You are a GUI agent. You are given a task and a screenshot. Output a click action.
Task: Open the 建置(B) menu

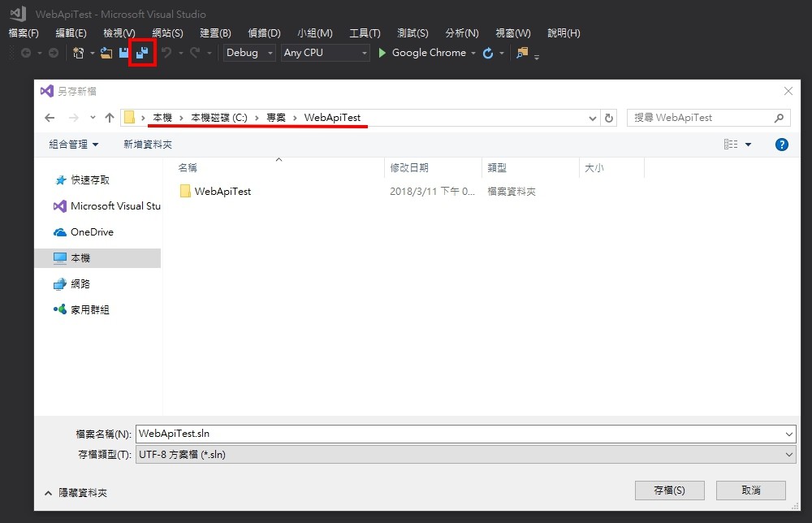point(215,33)
